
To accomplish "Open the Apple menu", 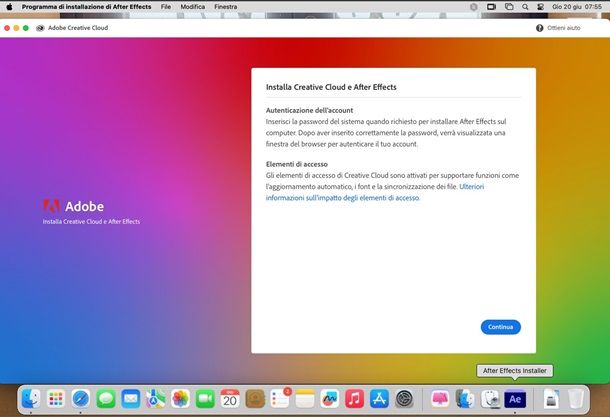I will pyautogui.click(x=9, y=7).
